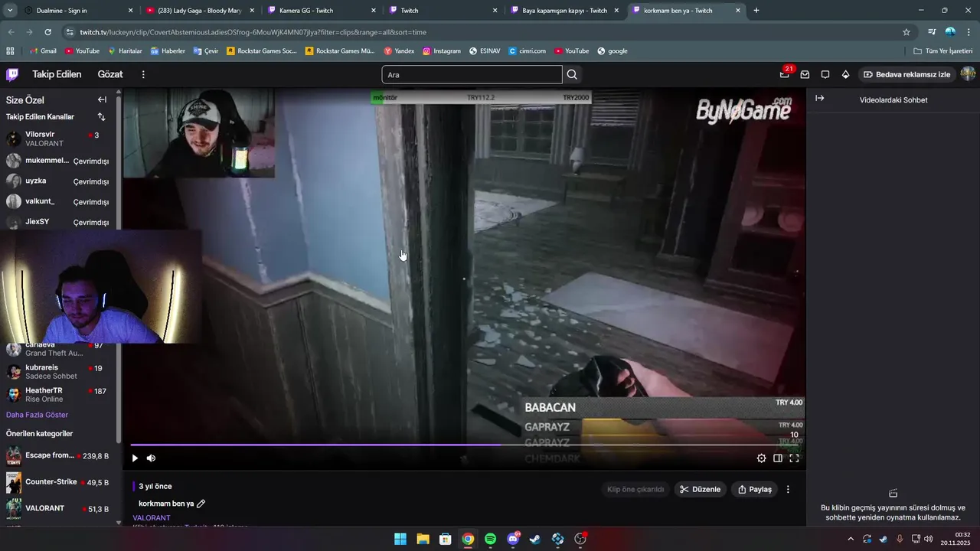This screenshot has height=551, width=980.
Task: Open more options beside Paylaş
Action: 788,490
